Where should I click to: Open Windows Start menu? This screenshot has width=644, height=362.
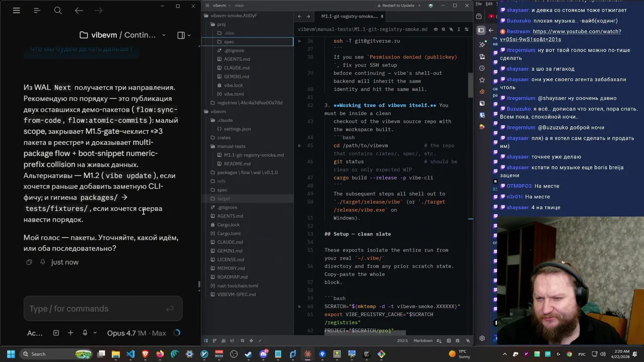coord(11,354)
